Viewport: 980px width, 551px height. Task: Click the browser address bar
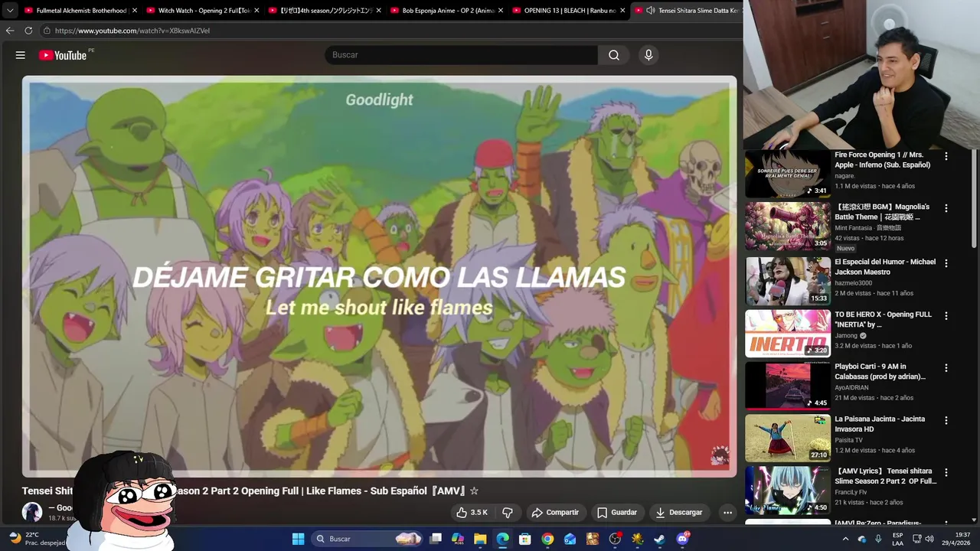click(x=390, y=31)
